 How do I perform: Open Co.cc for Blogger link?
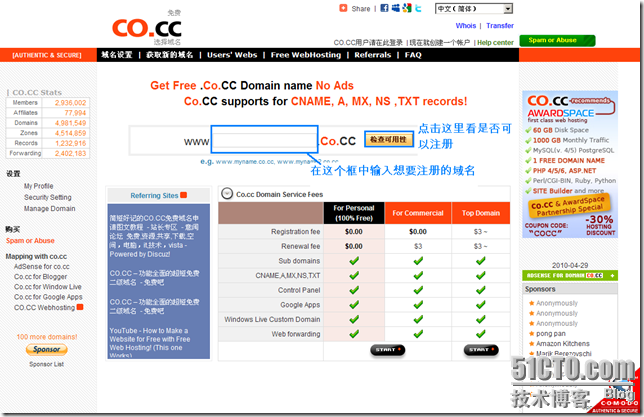(40, 276)
